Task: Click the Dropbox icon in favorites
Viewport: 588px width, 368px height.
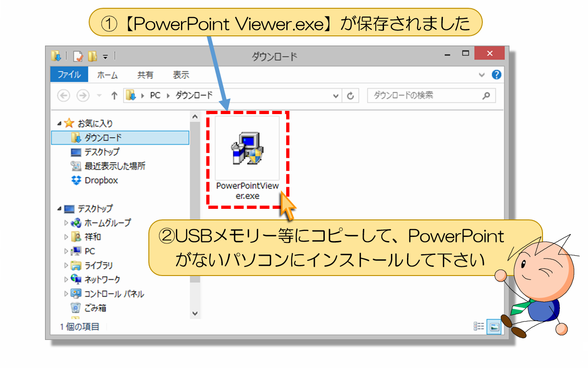Action: (x=76, y=180)
